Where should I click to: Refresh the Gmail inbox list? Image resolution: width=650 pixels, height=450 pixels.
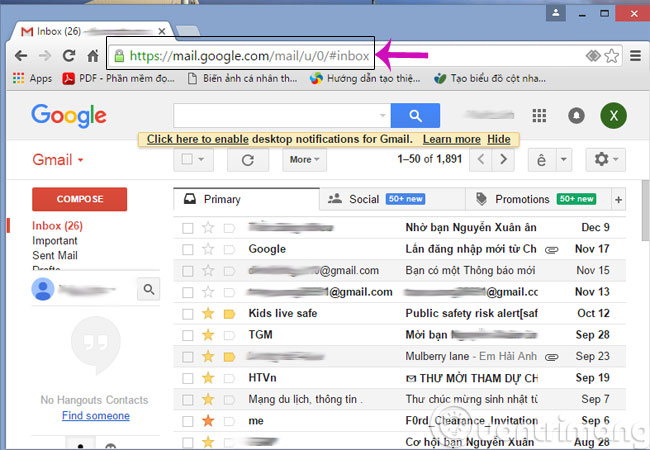point(248,160)
